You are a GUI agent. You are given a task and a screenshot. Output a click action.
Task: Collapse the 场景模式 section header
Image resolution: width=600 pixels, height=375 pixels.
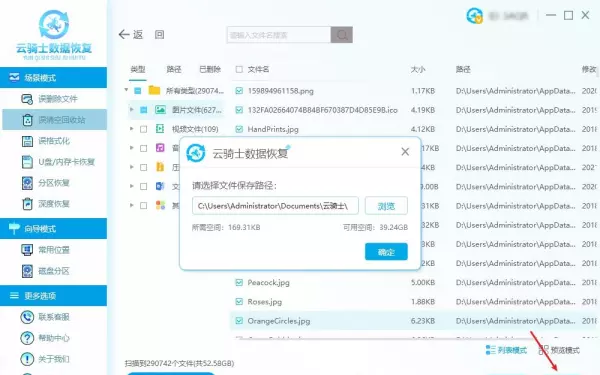click(x=54, y=78)
